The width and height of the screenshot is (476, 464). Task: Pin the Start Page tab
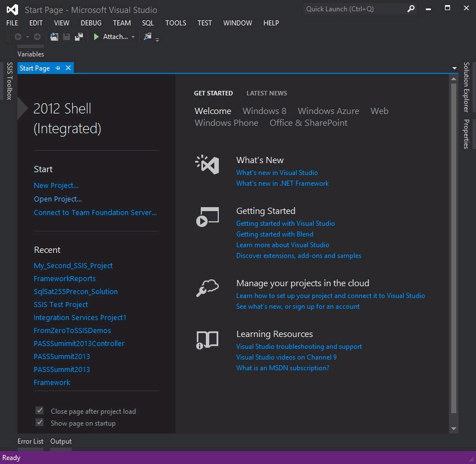[58, 68]
